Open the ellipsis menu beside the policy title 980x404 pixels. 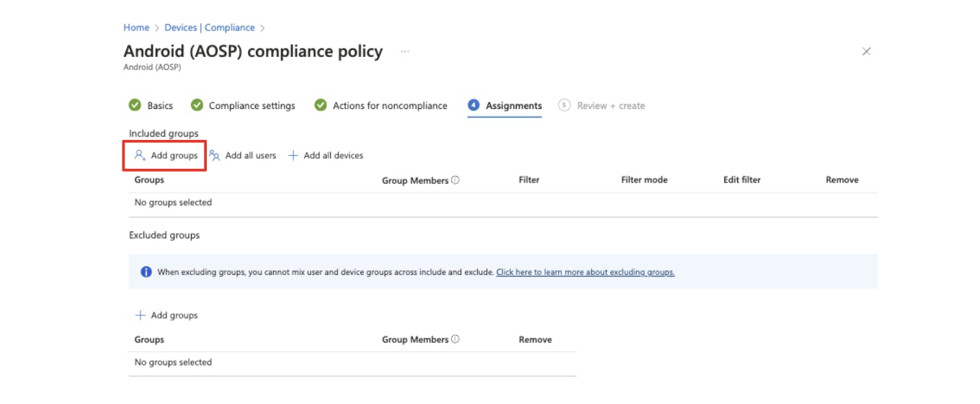pos(405,52)
